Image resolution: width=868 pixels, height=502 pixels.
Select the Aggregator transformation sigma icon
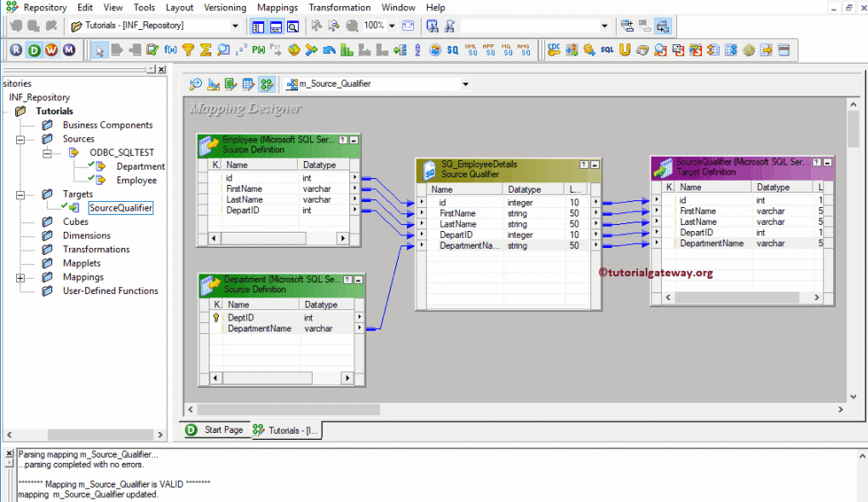205,50
